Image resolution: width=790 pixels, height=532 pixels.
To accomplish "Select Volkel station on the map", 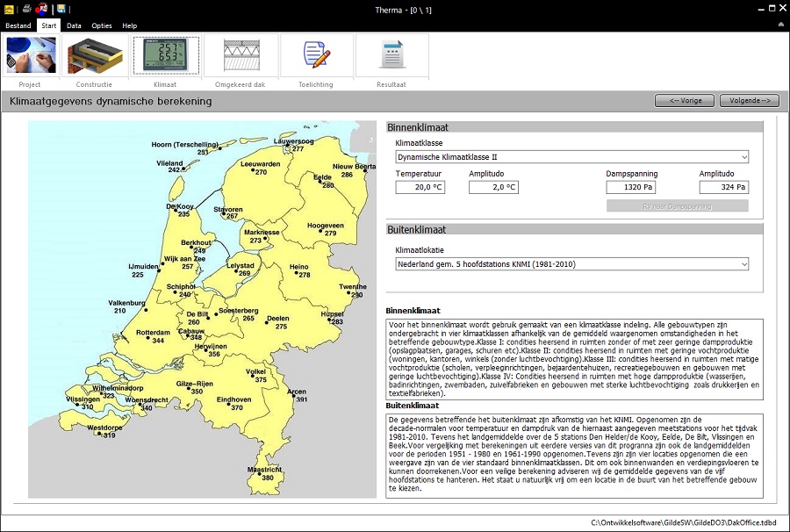I will click(256, 376).
